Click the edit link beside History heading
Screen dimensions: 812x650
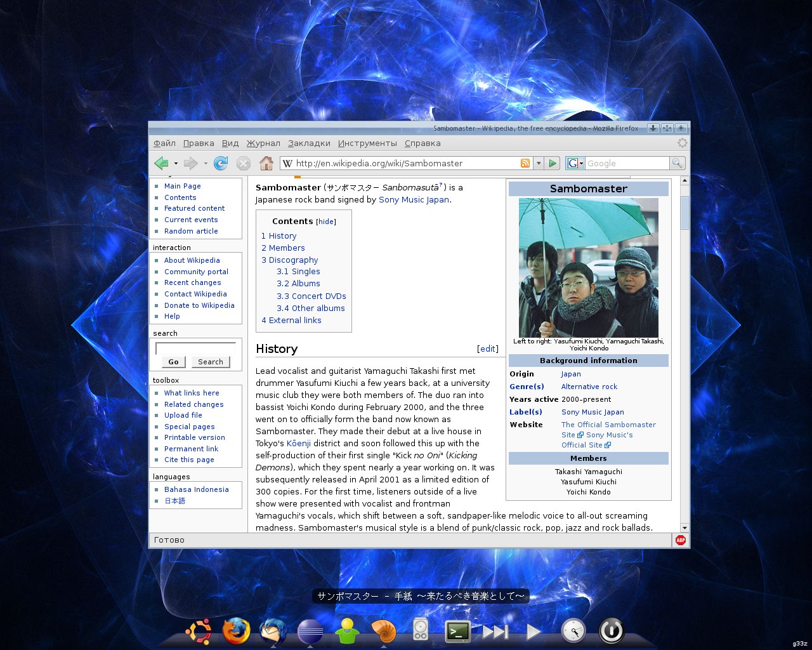click(488, 348)
